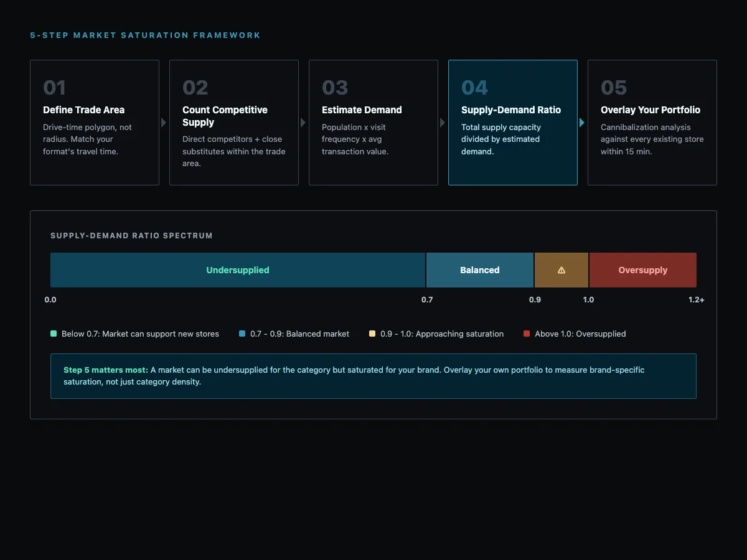The height and width of the screenshot is (560, 747).
Task: Click the arrow pointing to Overlay Your Portfolio
Action: tap(582, 123)
